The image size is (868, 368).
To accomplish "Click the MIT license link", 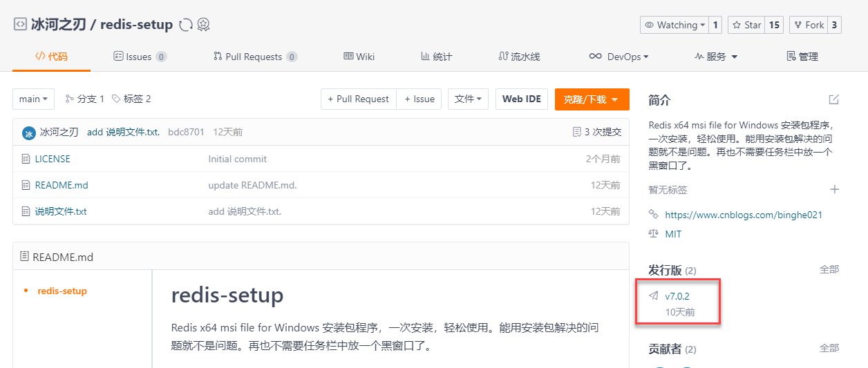I will 673,234.
